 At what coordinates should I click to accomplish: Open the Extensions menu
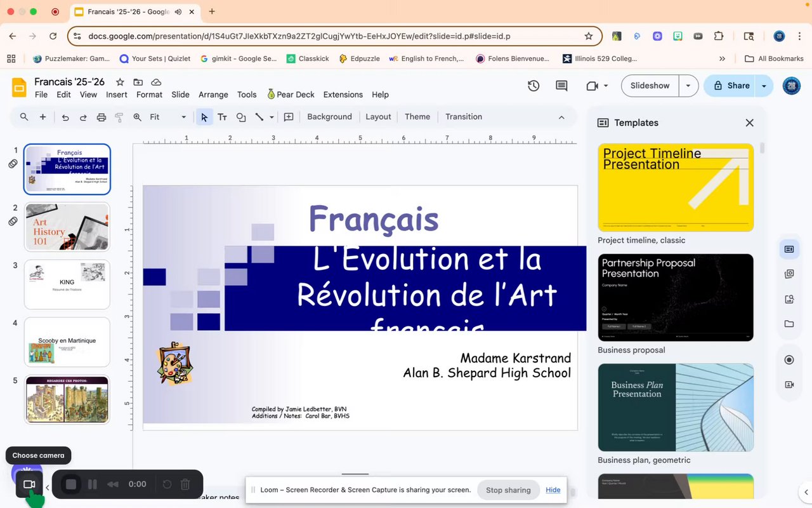point(343,95)
